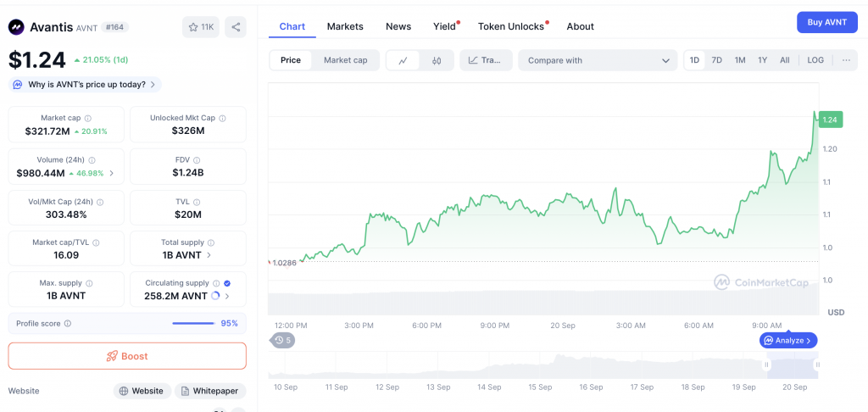Switch to line chart view icon
The width and height of the screenshot is (868, 412).
(x=403, y=60)
